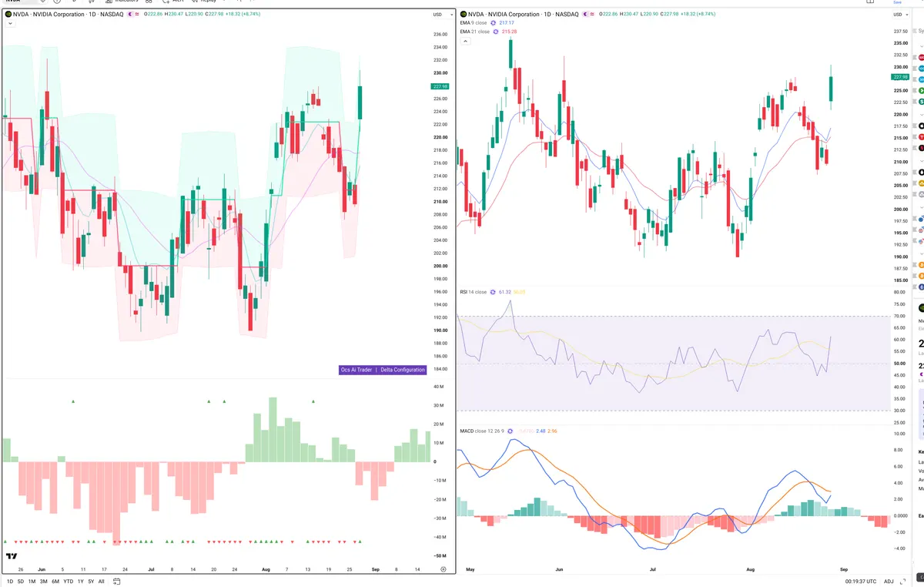Click the 227.98 price label on left chart
This screenshot has width=924, height=587.
(x=440, y=86)
